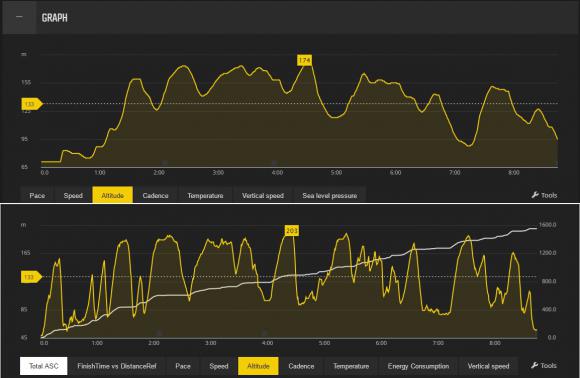Click the GRAPH panel title
Viewport: 580px width, 378px height.
54,18
